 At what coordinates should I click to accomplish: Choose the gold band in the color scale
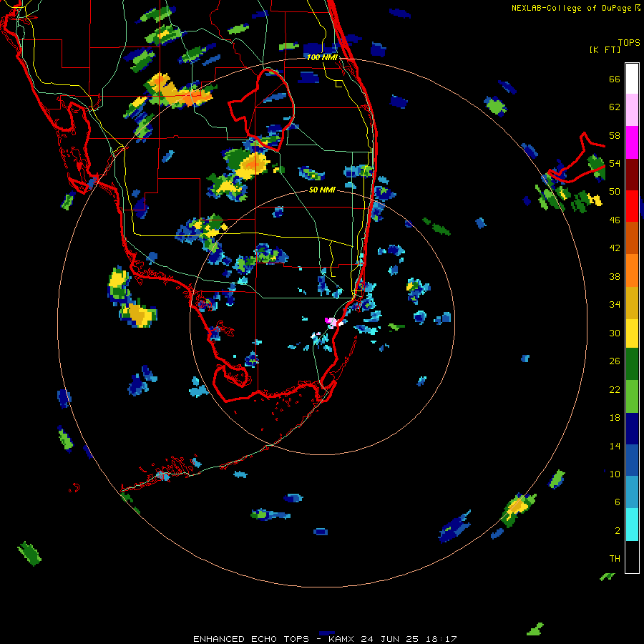(x=632, y=303)
